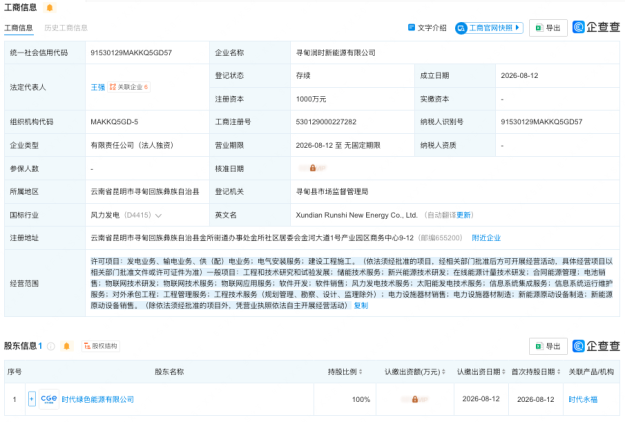Open the 文字介绍 text introduction

coord(427,27)
